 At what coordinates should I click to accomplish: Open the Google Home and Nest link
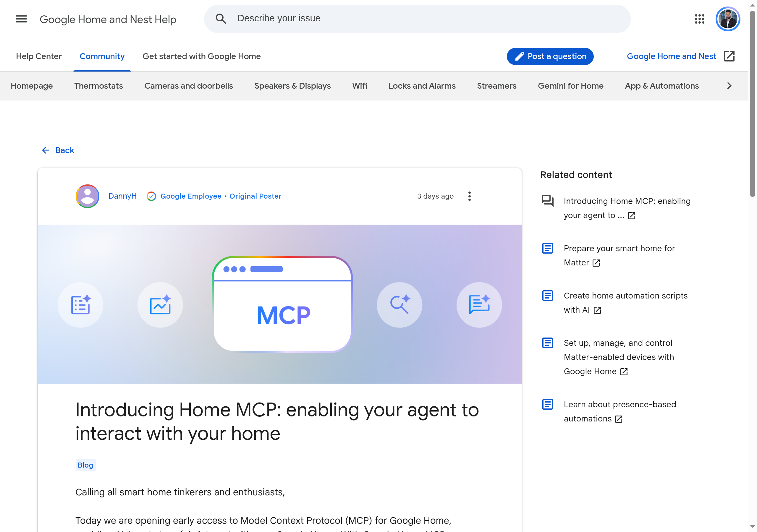point(671,56)
